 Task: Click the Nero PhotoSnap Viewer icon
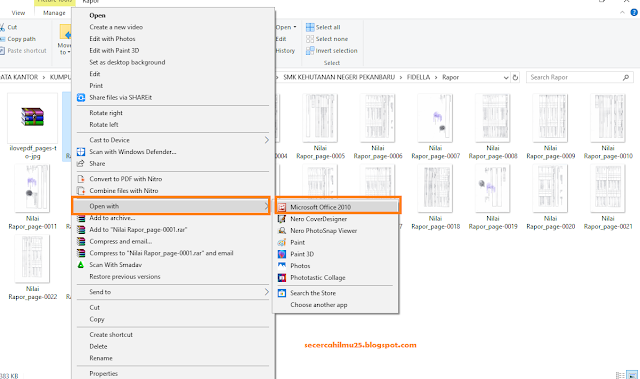coord(282,231)
